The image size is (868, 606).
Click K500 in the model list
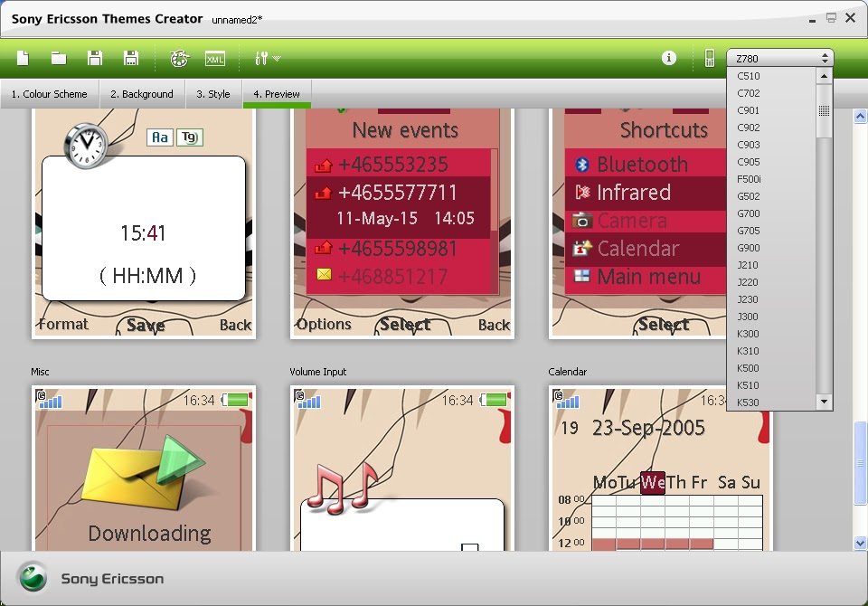point(771,368)
